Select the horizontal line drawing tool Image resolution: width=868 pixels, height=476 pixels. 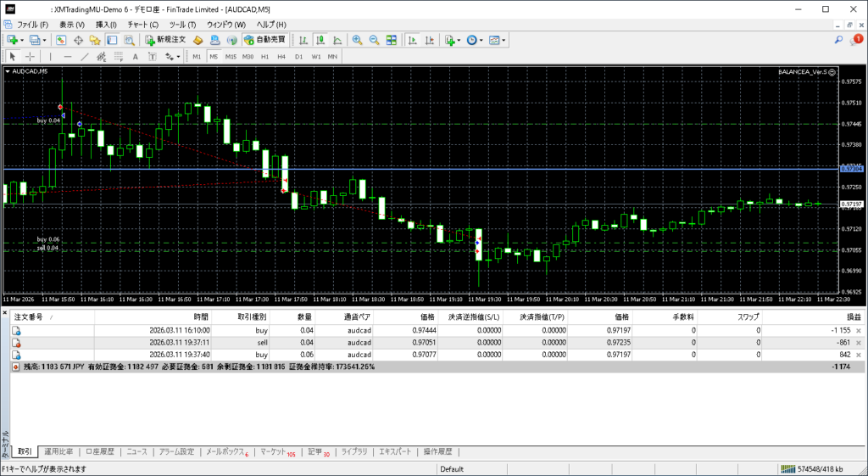(67, 56)
